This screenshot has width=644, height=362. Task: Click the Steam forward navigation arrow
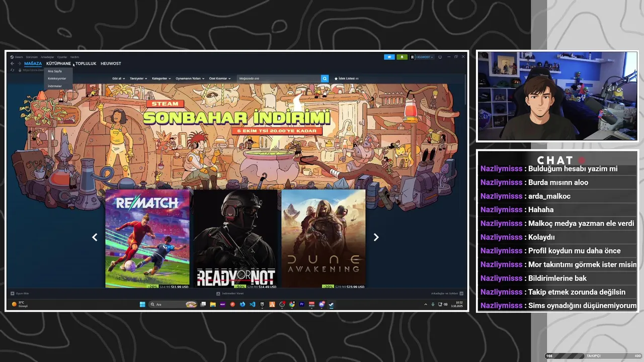[x=19, y=63]
